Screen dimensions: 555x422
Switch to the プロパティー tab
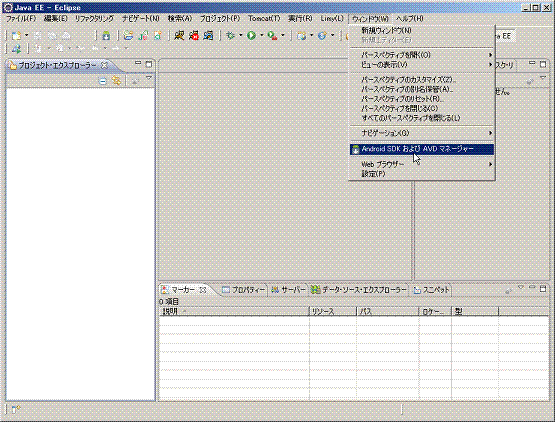[244, 290]
